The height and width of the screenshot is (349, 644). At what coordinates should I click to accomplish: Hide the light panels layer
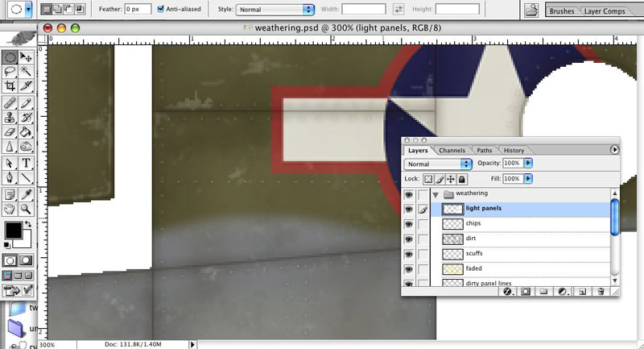(409, 210)
